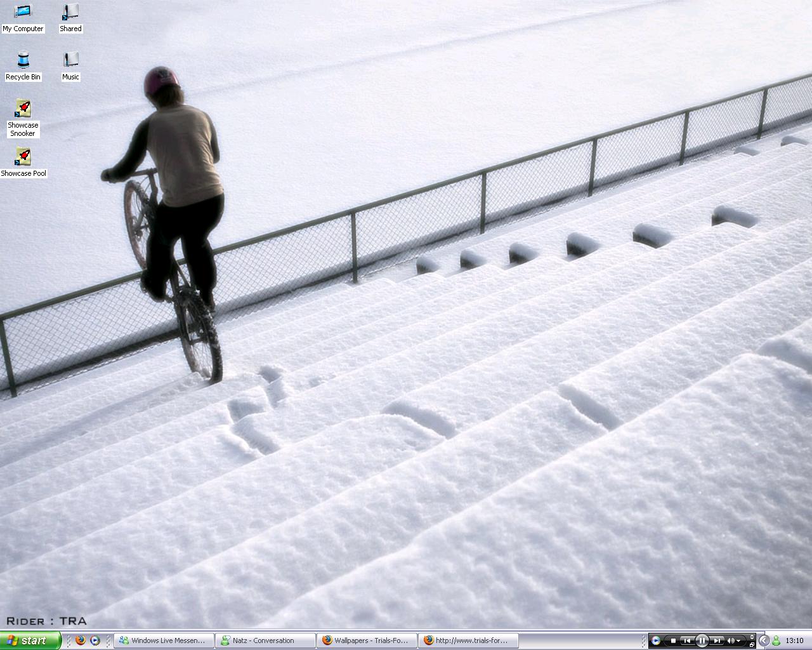The height and width of the screenshot is (650, 812).
Task: Mute the media player toolbar volume
Action: pos(731,640)
